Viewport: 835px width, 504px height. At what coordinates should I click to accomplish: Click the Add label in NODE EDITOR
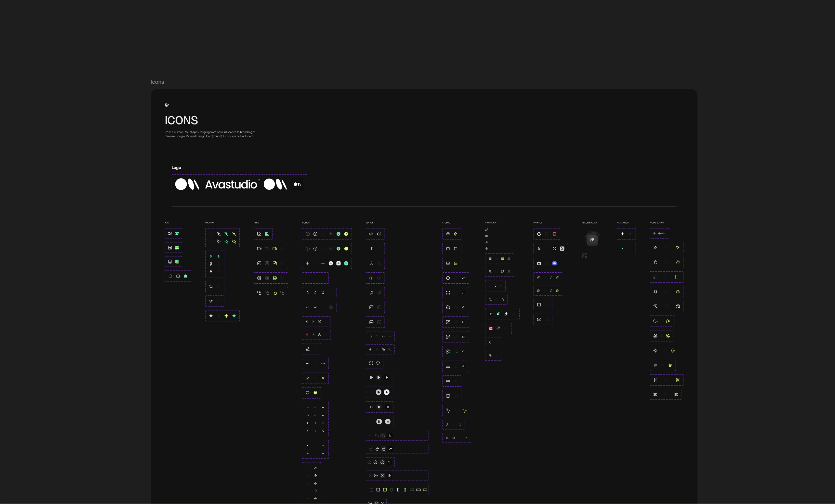[663, 233]
